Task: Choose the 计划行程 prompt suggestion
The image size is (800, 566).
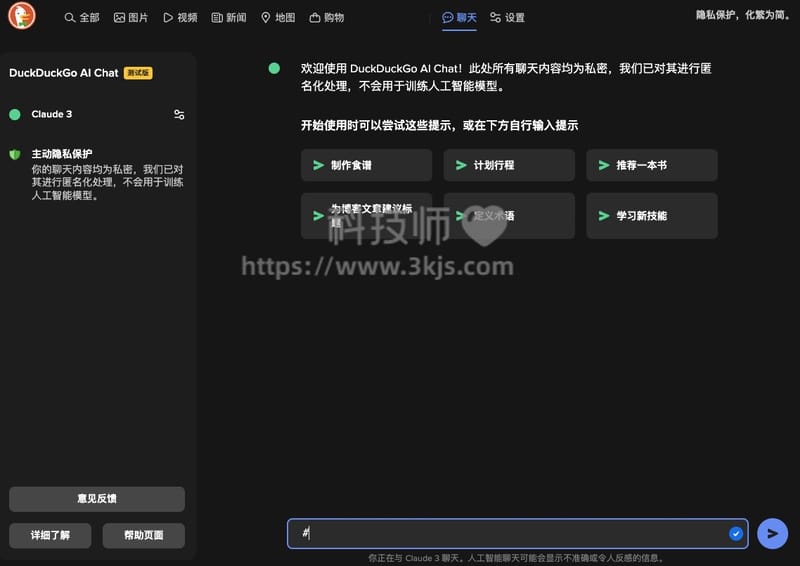Action: pyautogui.click(x=509, y=165)
